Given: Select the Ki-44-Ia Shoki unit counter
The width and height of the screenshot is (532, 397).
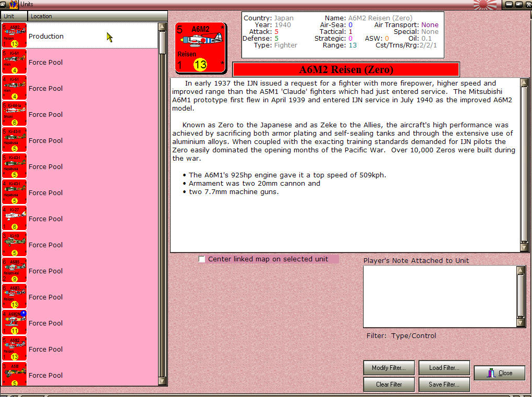Looking at the screenshot, I should (14, 114).
